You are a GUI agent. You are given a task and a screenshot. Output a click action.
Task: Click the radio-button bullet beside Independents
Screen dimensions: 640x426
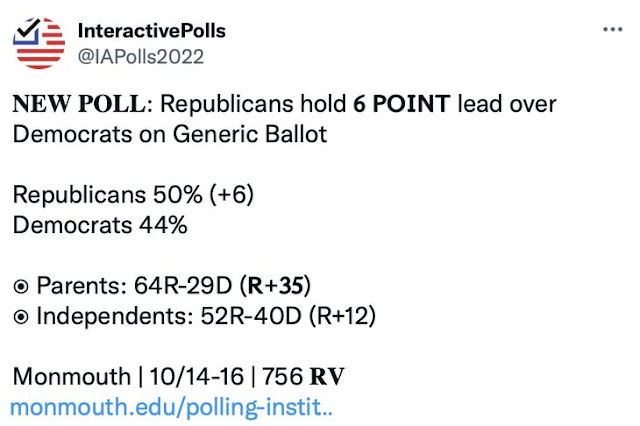(x=21, y=318)
